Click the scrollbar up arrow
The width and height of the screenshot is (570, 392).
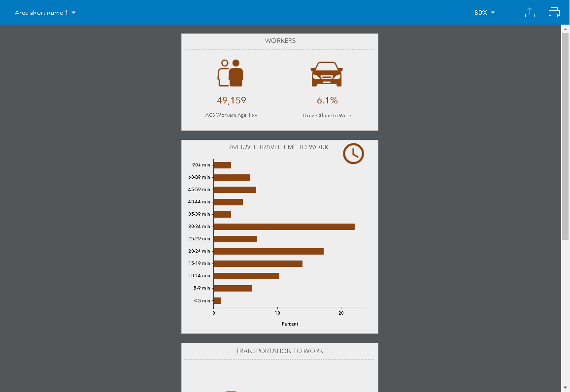[566, 29]
